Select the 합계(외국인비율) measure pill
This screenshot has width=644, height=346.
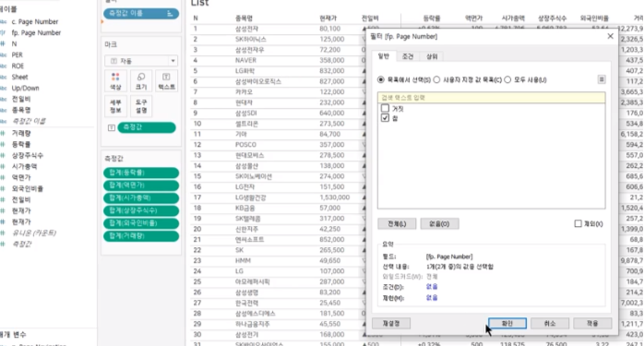pyautogui.click(x=141, y=223)
